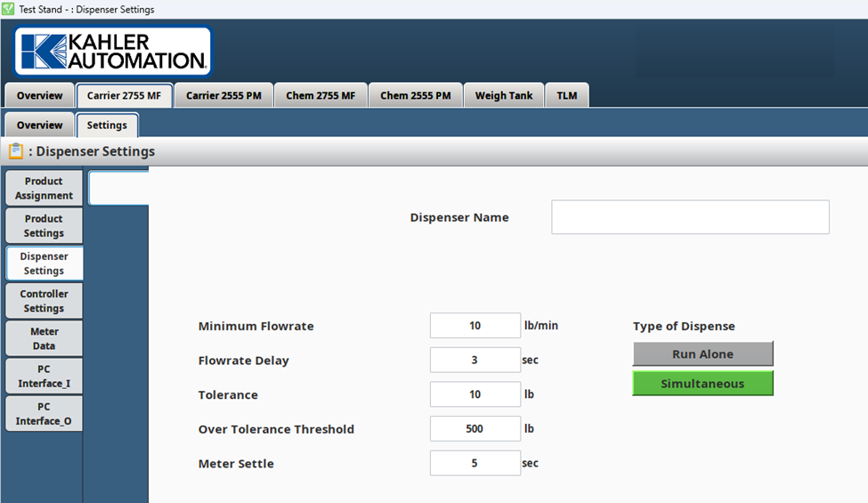
Task: Open the PC Interface_I section
Action: tap(44, 376)
